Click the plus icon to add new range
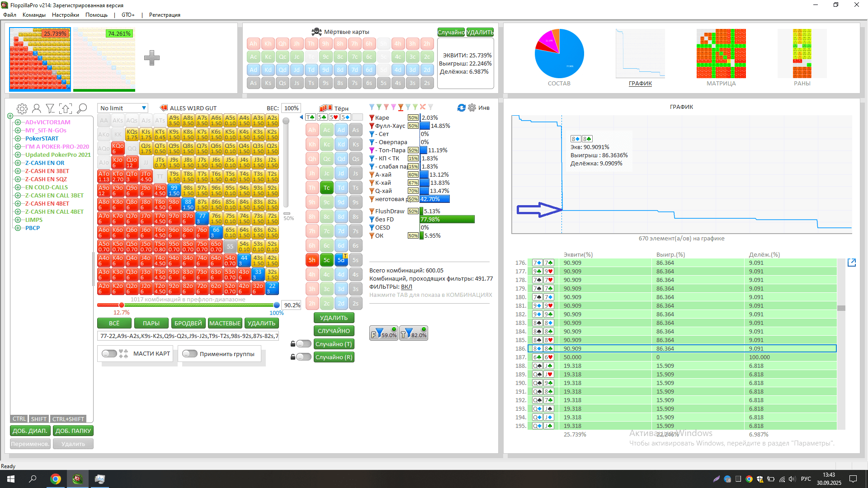This screenshot has width=868, height=488. [152, 58]
